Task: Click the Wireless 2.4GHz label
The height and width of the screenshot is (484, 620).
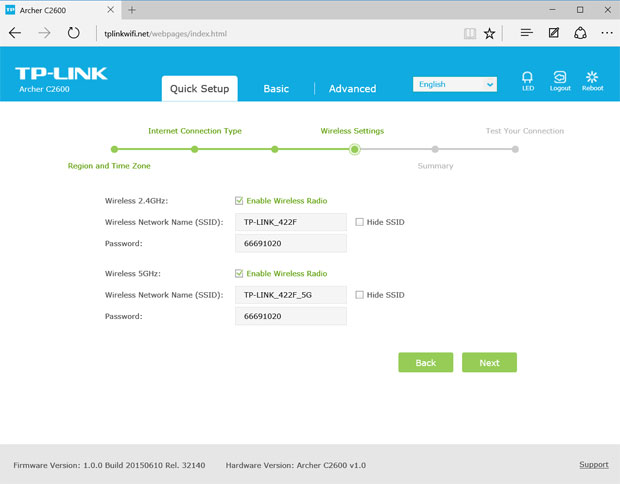Action: [x=136, y=201]
